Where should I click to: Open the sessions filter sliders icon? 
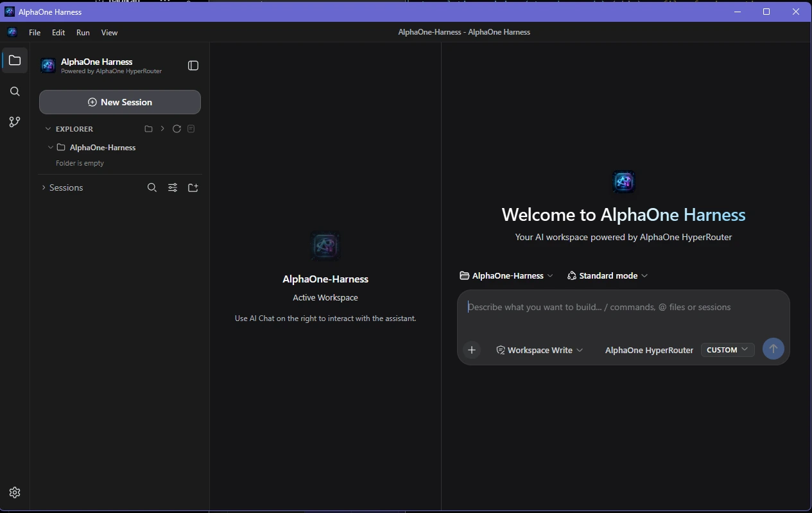pyautogui.click(x=173, y=187)
